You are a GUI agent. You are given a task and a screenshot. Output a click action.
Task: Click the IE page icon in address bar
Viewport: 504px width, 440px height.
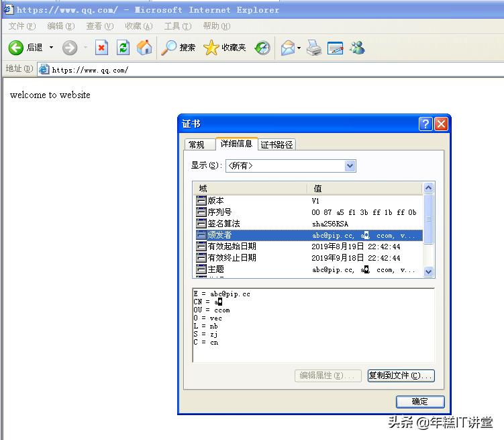(x=44, y=69)
